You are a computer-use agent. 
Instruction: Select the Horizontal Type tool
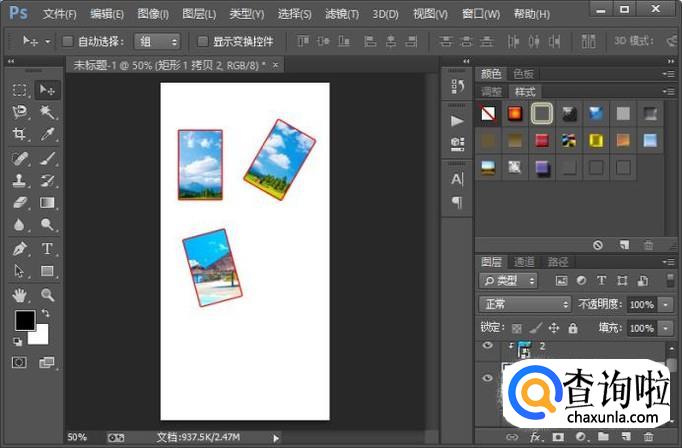(x=47, y=248)
